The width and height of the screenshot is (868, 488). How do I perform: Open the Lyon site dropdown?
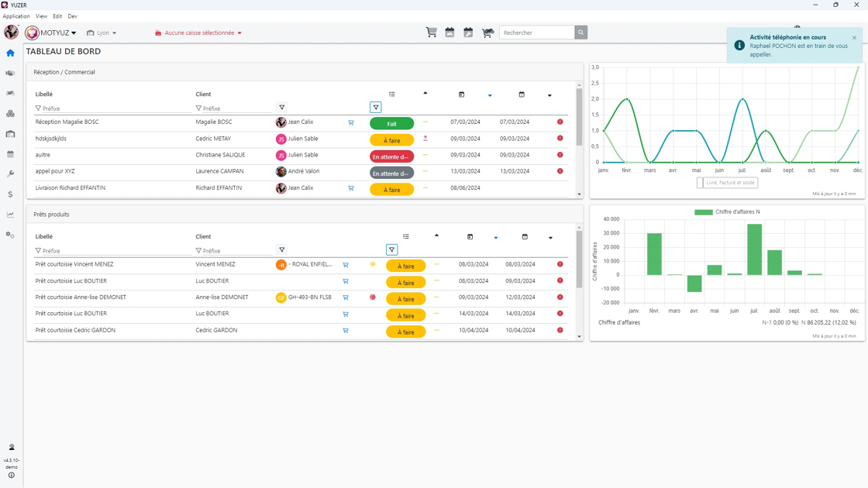coord(102,33)
